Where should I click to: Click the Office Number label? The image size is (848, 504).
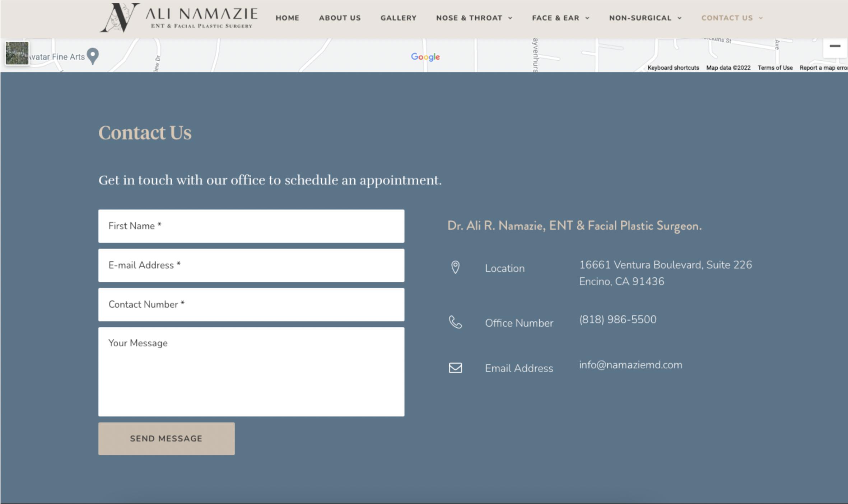click(519, 323)
